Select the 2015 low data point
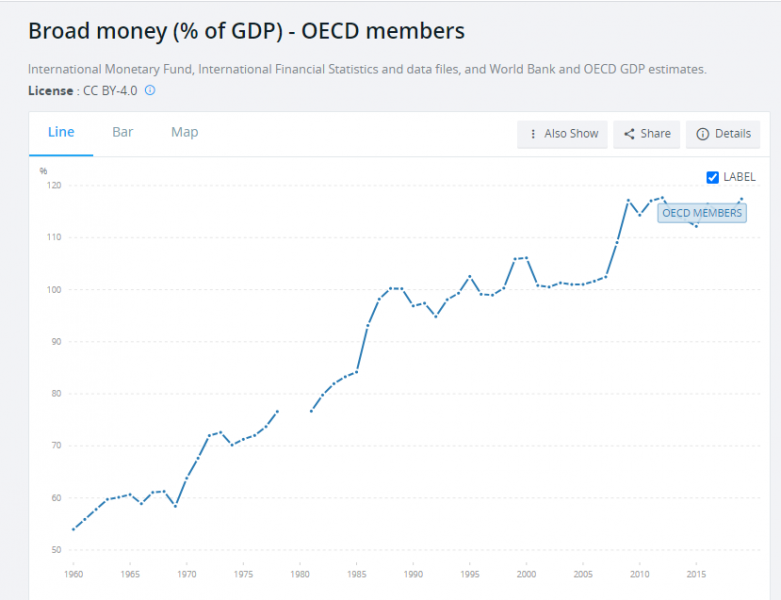This screenshot has height=600, width=781. coord(696,226)
